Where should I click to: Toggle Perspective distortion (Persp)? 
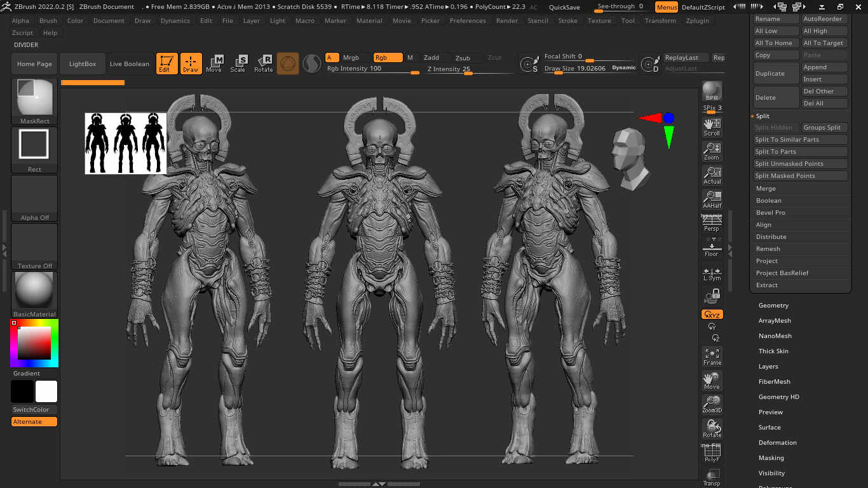pos(712,224)
